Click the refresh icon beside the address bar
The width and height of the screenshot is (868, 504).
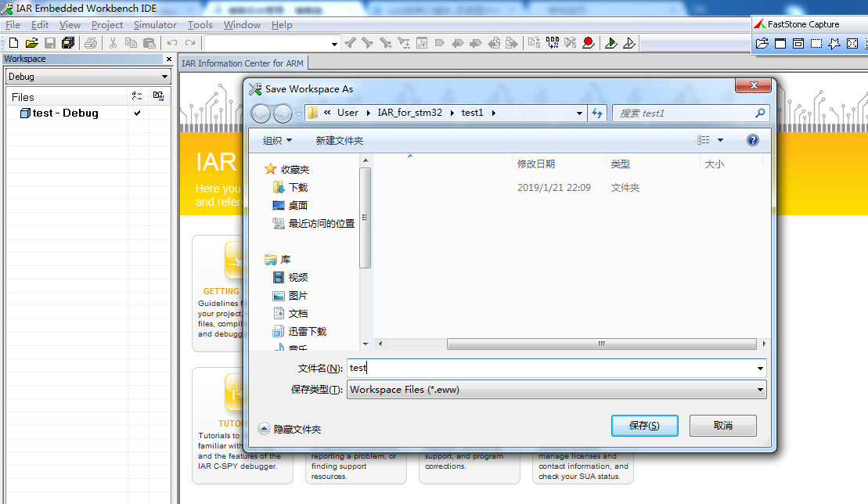pos(597,113)
